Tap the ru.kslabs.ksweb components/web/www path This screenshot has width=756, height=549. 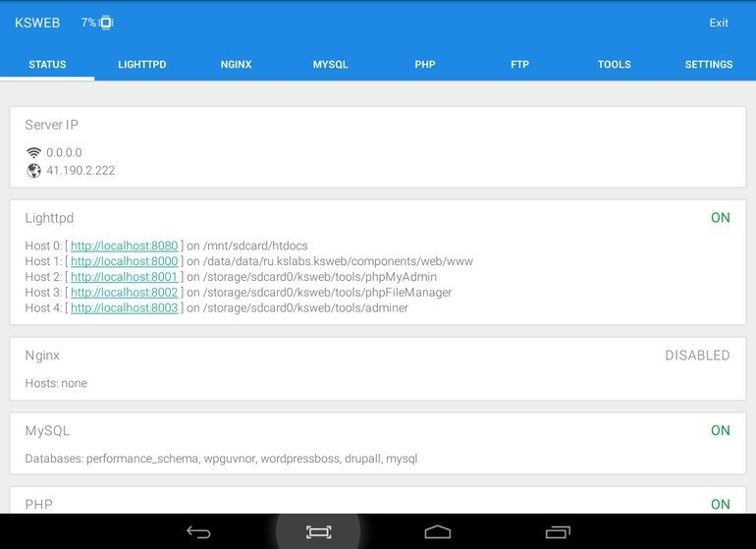(x=338, y=261)
